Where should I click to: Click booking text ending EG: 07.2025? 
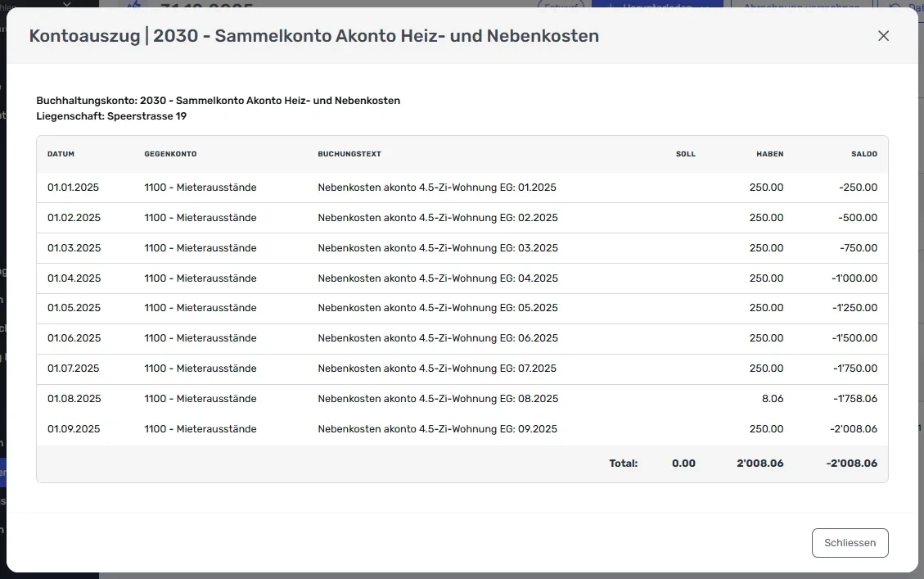click(437, 369)
